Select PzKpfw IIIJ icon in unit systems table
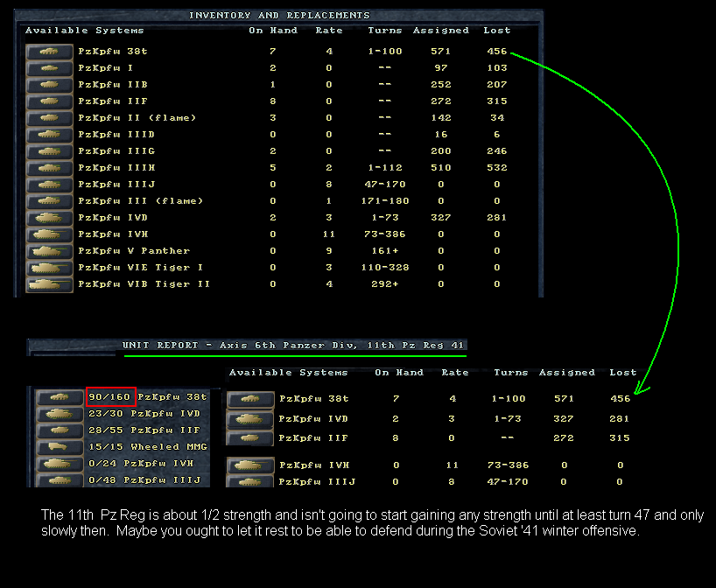The height and width of the screenshot is (588, 716). coord(250,482)
